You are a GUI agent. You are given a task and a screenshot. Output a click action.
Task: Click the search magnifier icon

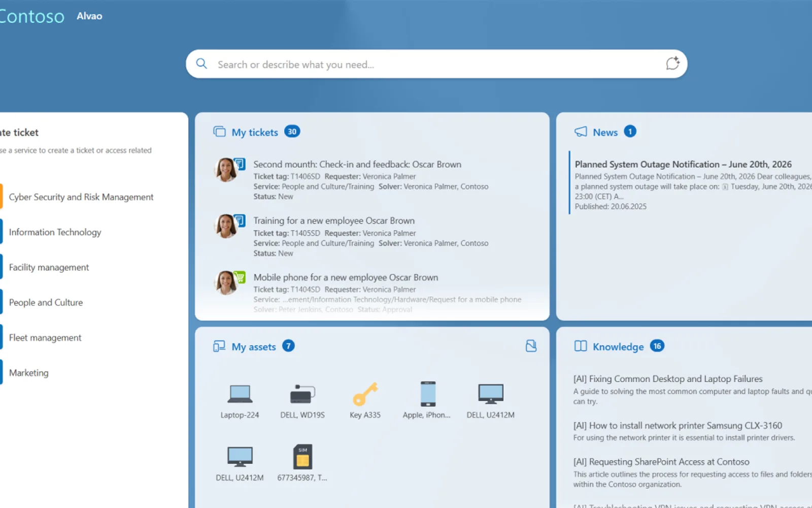pyautogui.click(x=201, y=63)
